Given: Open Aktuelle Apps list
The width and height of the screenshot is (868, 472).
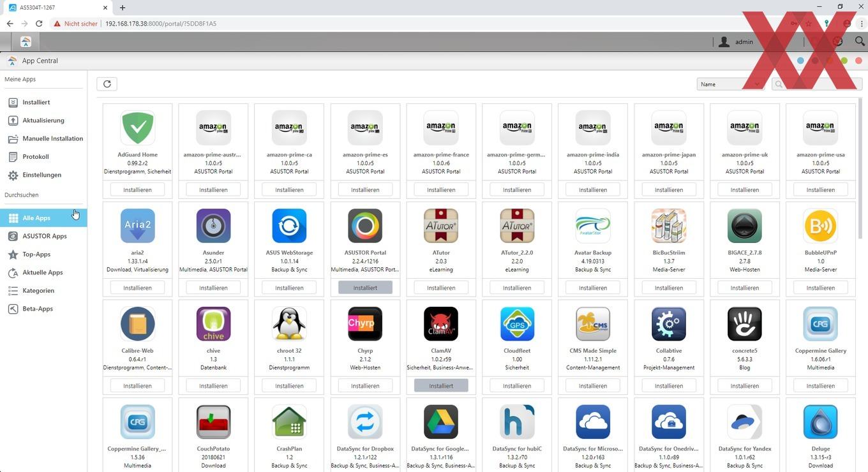Looking at the screenshot, I should click(x=42, y=272).
